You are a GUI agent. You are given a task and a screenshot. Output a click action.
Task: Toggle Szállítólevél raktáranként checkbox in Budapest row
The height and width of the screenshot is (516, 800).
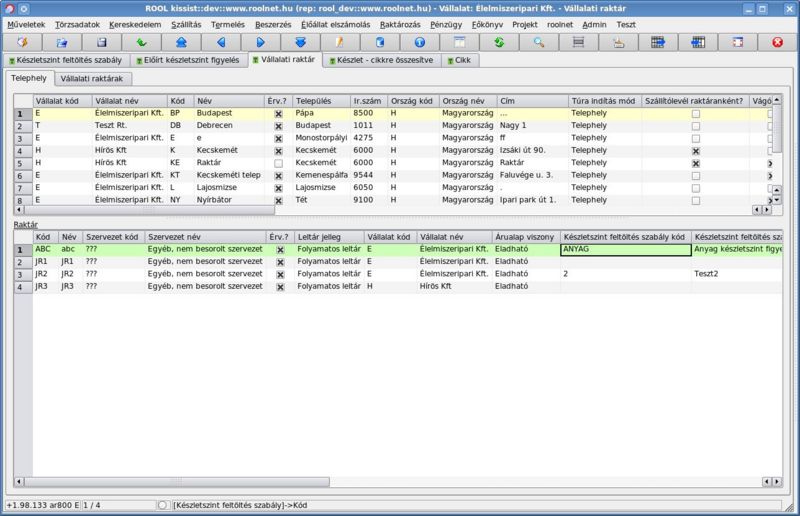coord(695,114)
